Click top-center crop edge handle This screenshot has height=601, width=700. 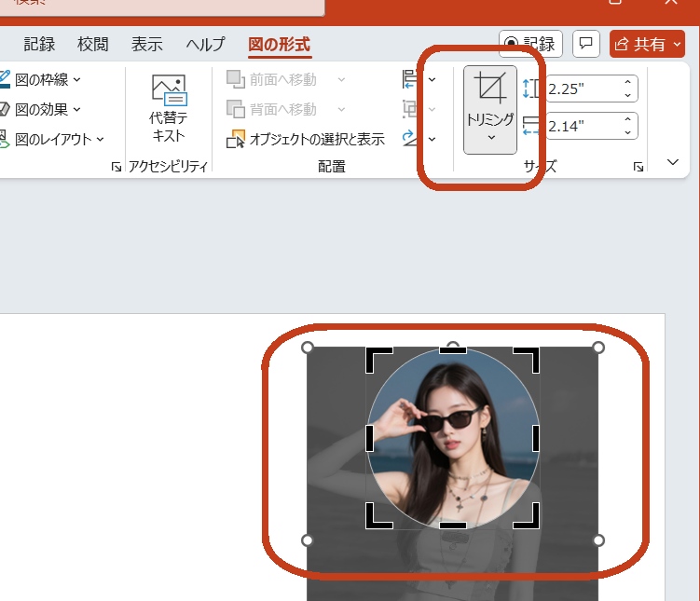coord(453,350)
